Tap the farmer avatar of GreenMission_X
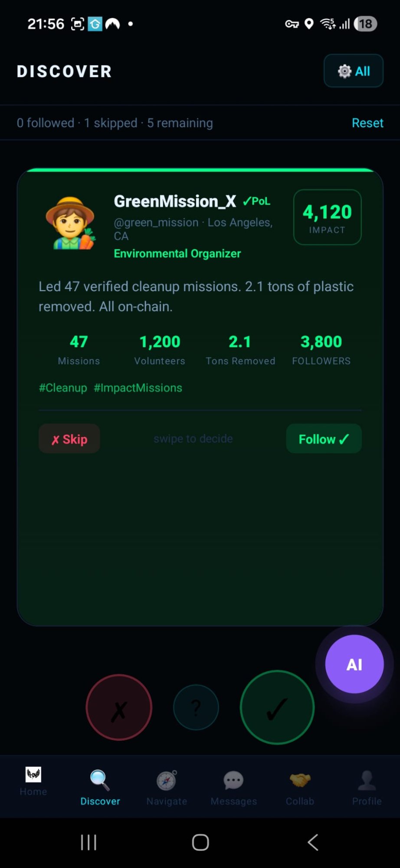Image resolution: width=400 pixels, height=868 pixels. click(71, 224)
